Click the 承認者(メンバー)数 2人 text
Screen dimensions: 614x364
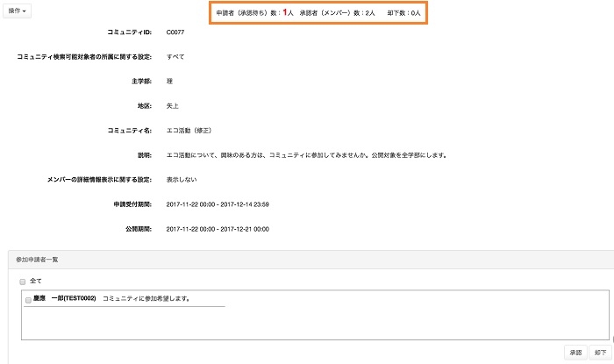tap(338, 13)
